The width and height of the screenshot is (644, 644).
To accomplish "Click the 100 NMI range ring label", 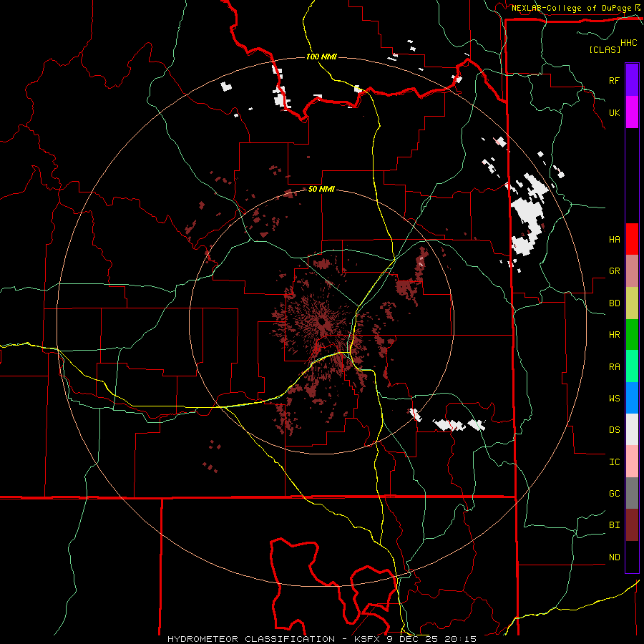I will [321, 57].
